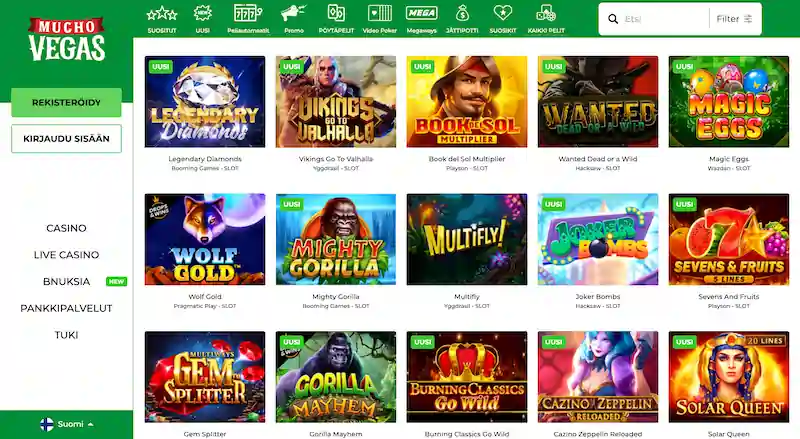Click the Legendary Diamonds title text

(205, 159)
